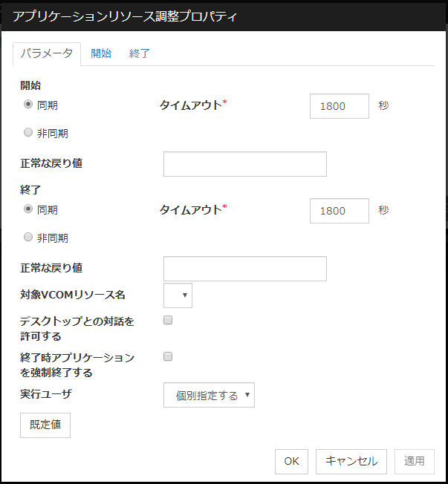Select 非同期 radio under 終了 section

[29, 238]
